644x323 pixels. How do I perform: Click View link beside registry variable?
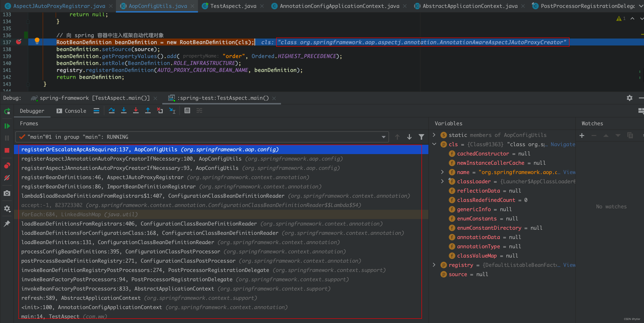click(x=569, y=265)
